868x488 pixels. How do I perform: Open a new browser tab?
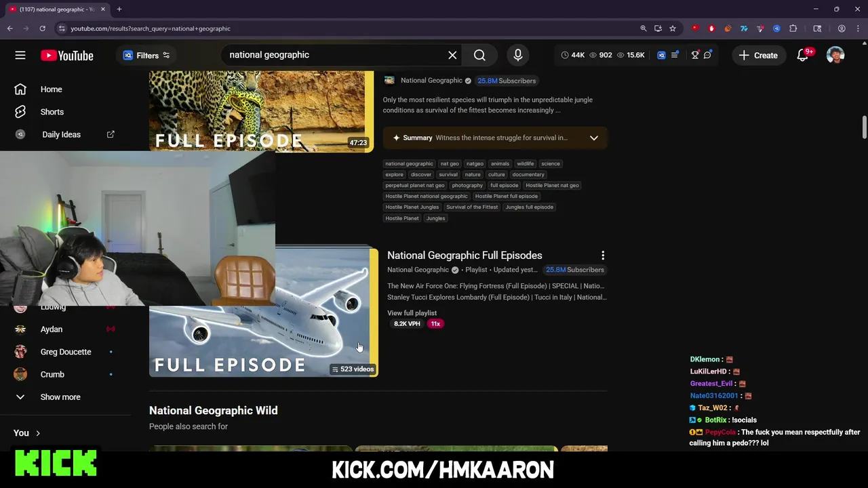tap(119, 9)
